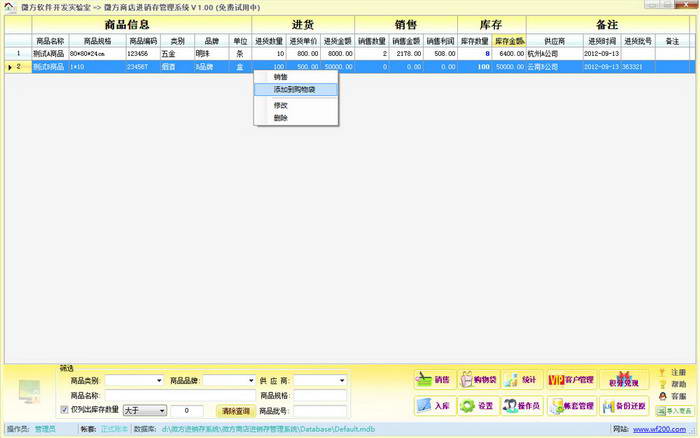Sort by the 销售金额 column header
Image resolution: width=700 pixels, height=438 pixels.
[x=406, y=41]
